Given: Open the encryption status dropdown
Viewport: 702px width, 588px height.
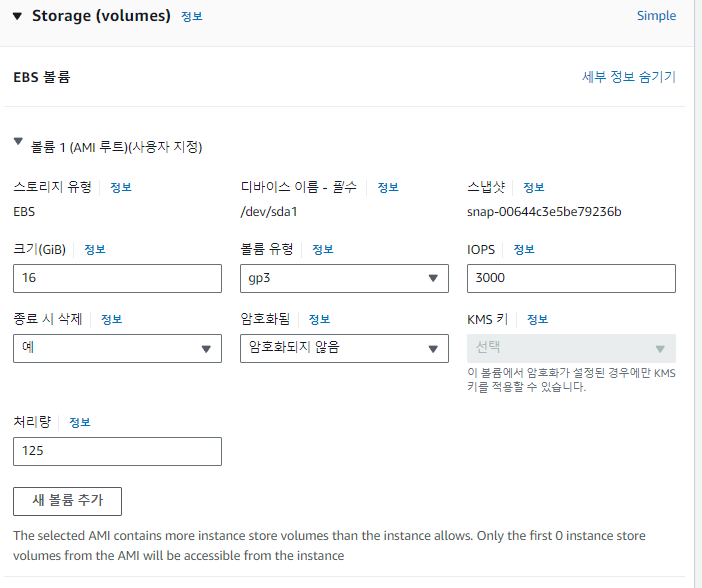Looking at the screenshot, I should pyautogui.click(x=344, y=348).
